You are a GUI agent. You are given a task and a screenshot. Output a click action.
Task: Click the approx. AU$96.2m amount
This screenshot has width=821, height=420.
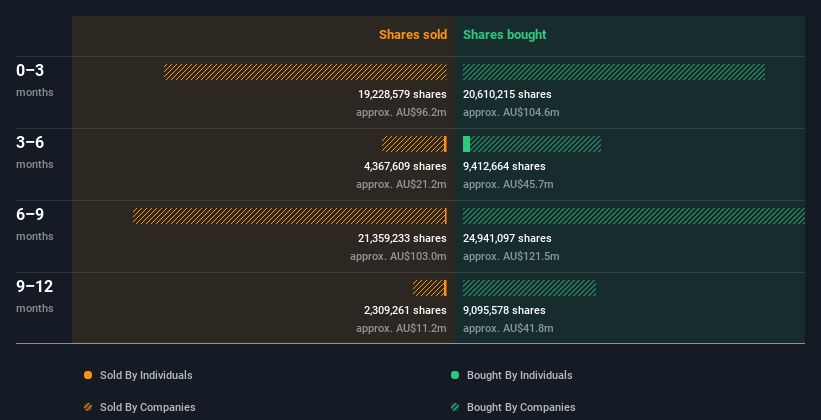(401, 112)
